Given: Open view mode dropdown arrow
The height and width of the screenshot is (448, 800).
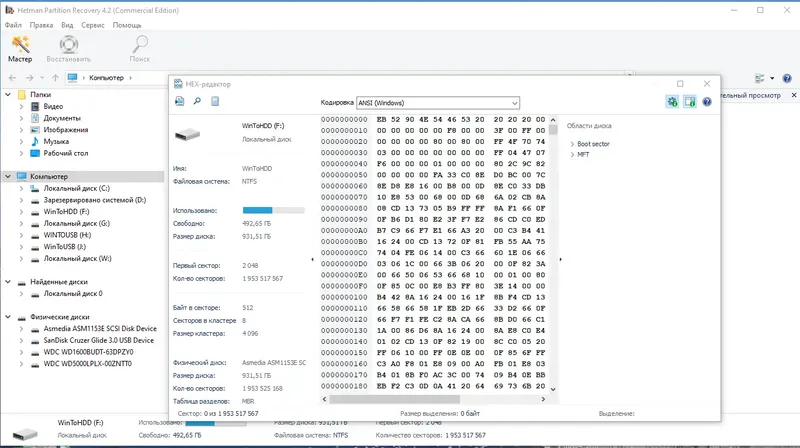Looking at the screenshot, I should tap(772, 78).
